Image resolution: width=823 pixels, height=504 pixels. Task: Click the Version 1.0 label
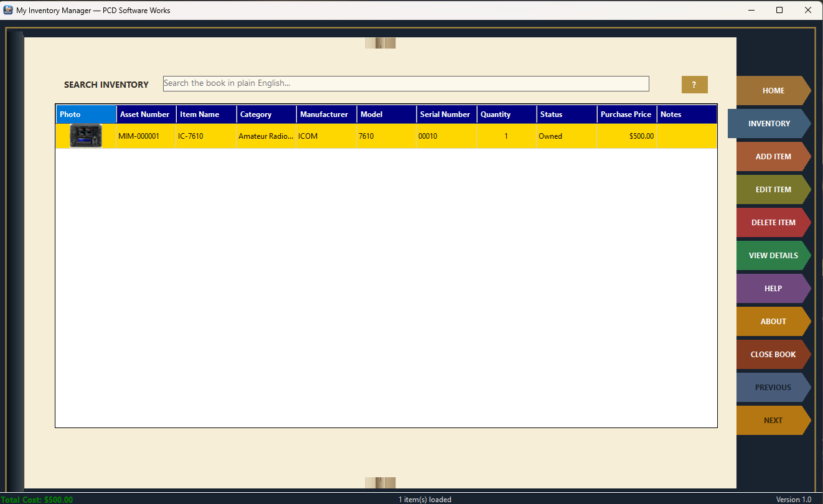coord(794,500)
